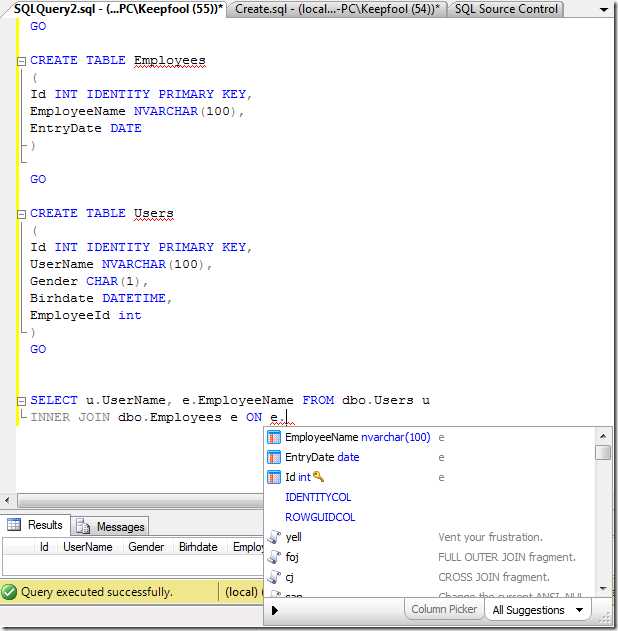The width and height of the screenshot is (618, 631).
Task: Collapse the SELECT statement block
Action: point(21,401)
